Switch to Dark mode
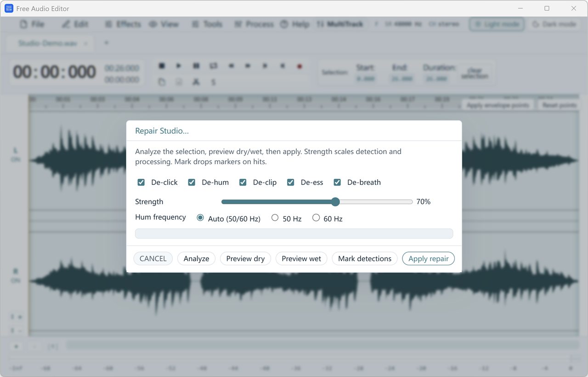Viewport: 588px width, 377px height. tap(554, 24)
